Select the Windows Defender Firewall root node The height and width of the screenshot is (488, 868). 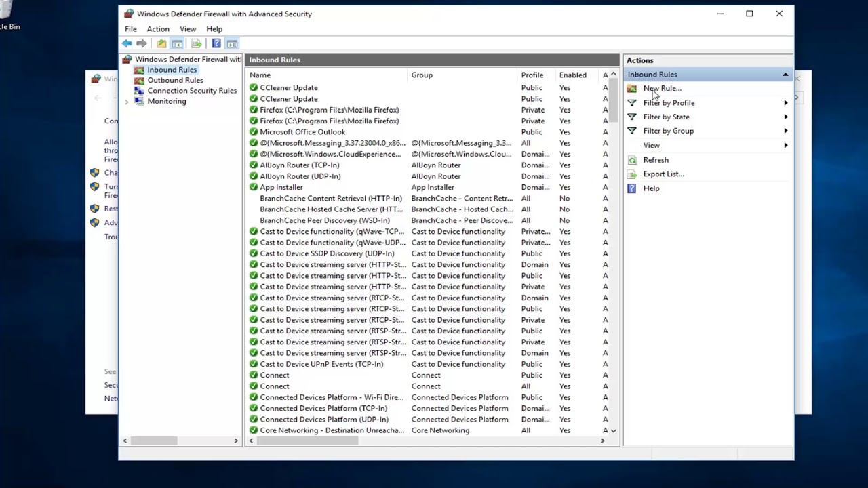pyautogui.click(x=188, y=59)
